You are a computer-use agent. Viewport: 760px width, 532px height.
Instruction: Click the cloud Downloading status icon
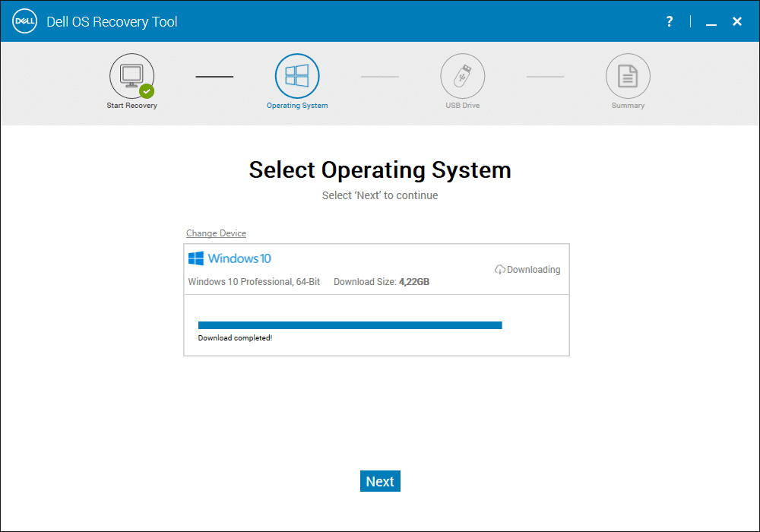pyautogui.click(x=500, y=269)
